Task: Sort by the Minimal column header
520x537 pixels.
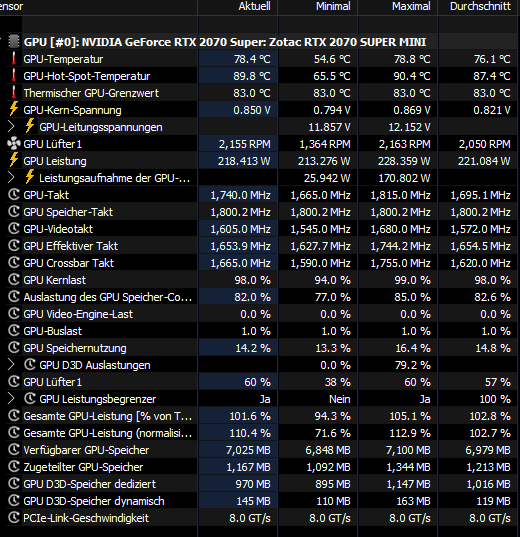Action: pyautogui.click(x=318, y=7)
